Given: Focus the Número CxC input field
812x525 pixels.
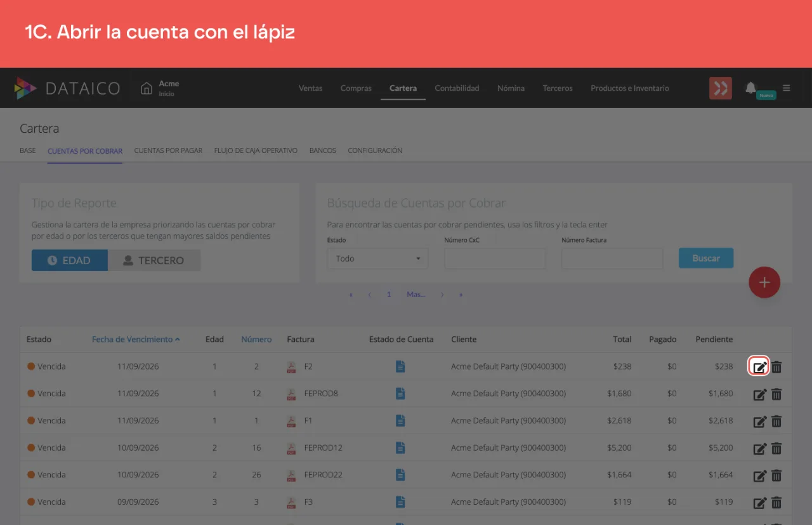Looking at the screenshot, I should 495,258.
